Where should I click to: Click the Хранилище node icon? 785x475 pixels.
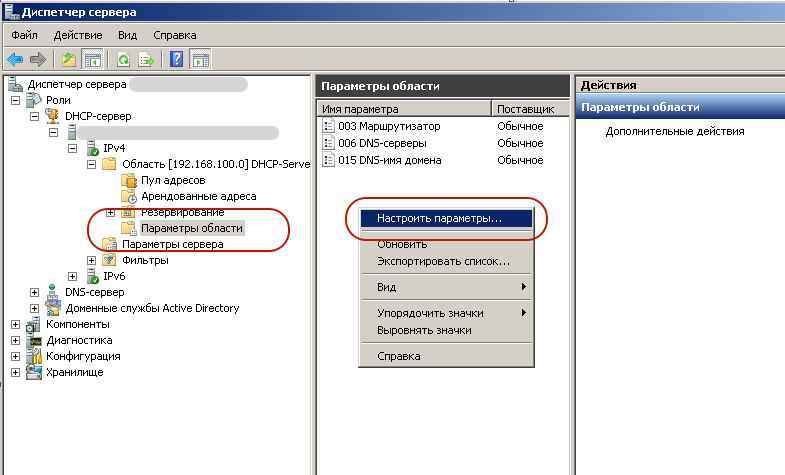click(x=34, y=372)
